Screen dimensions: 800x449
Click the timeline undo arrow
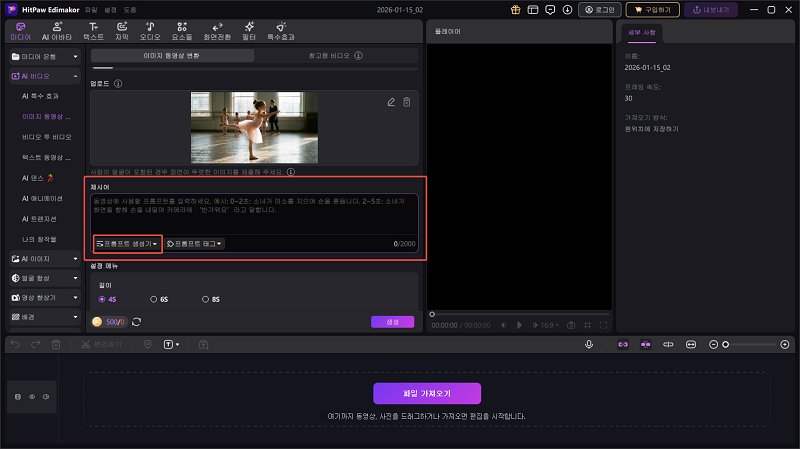tap(15, 345)
